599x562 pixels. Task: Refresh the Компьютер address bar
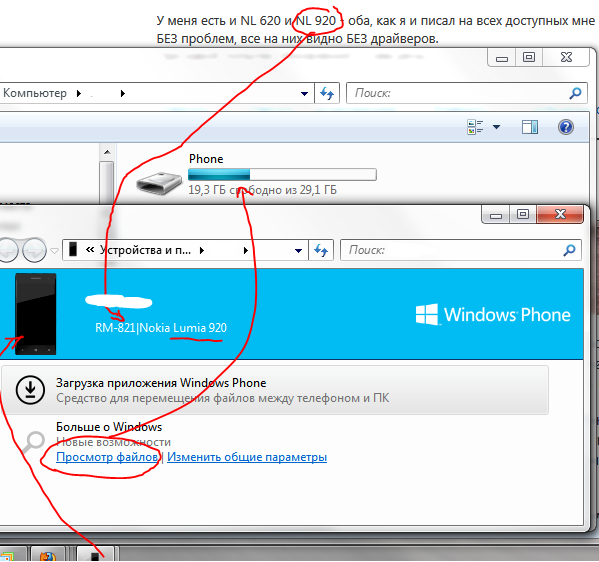(327, 93)
